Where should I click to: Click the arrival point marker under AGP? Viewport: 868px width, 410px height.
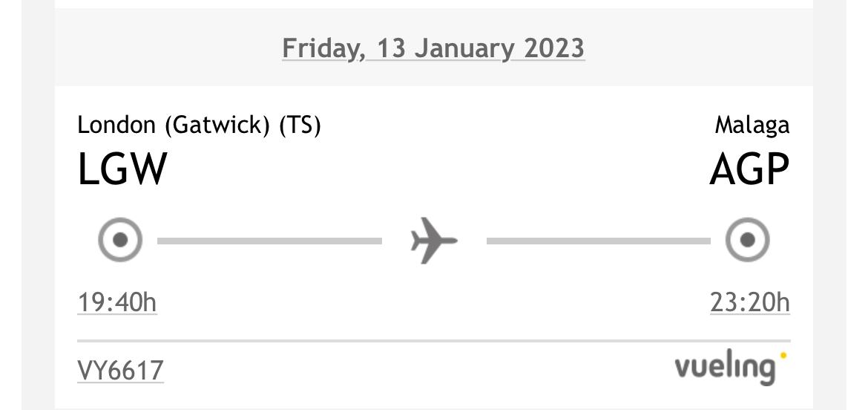click(x=747, y=240)
